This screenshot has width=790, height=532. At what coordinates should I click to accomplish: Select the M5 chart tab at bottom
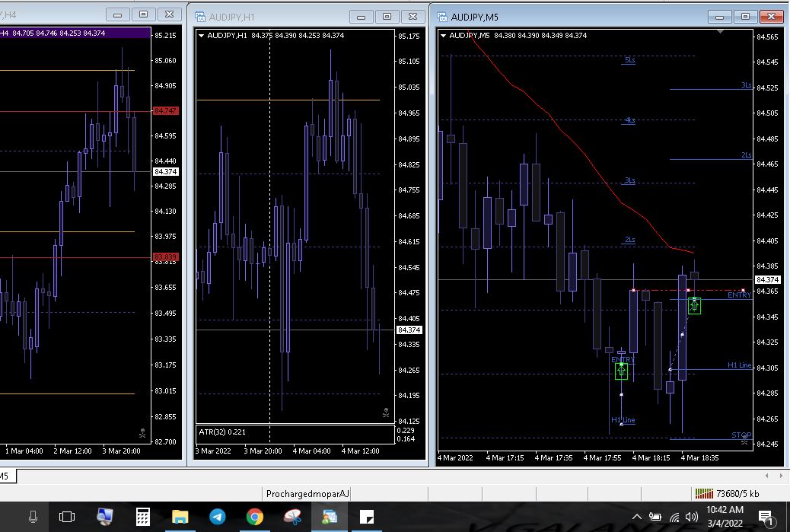[5, 476]
